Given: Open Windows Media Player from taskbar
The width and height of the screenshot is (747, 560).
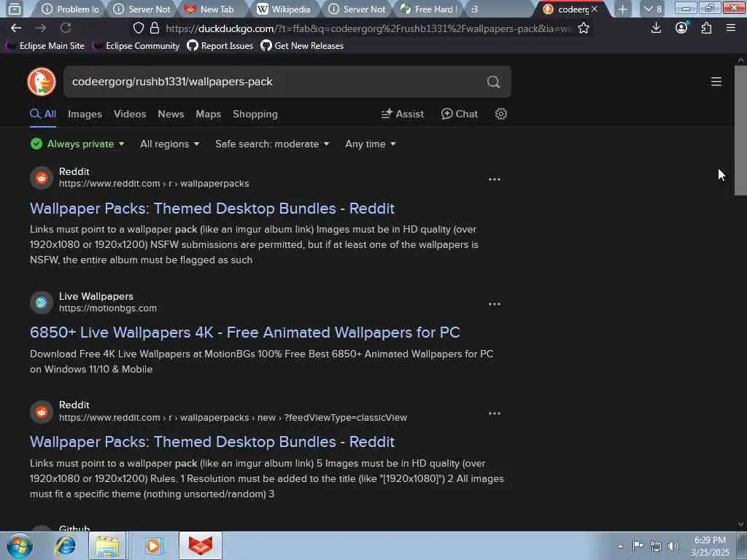Looking at the screenshot, I should point(153,545).
